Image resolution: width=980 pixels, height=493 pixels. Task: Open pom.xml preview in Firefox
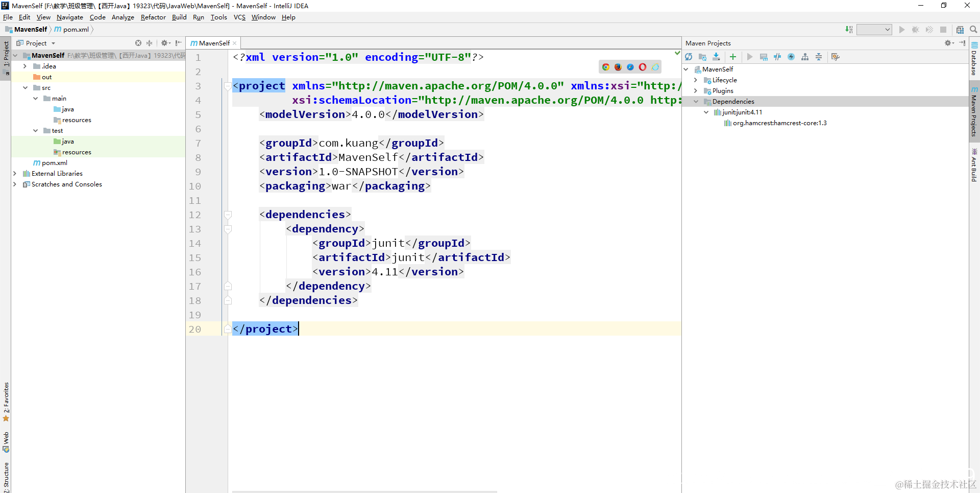pyautogui.click(x=618, y=67)
